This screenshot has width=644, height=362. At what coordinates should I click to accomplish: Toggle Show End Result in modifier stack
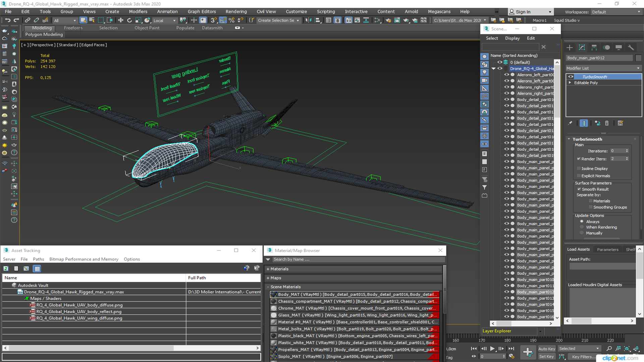point(584,123)
